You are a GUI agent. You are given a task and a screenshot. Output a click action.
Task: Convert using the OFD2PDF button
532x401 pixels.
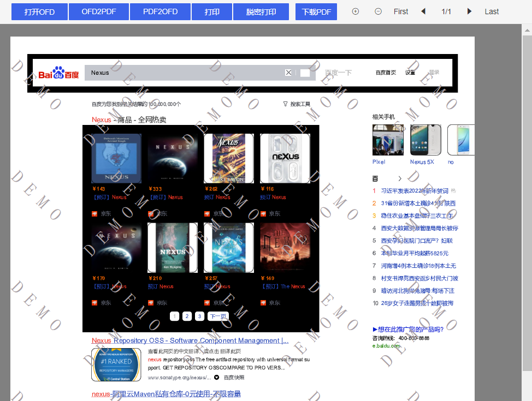(x=99, y=12)
